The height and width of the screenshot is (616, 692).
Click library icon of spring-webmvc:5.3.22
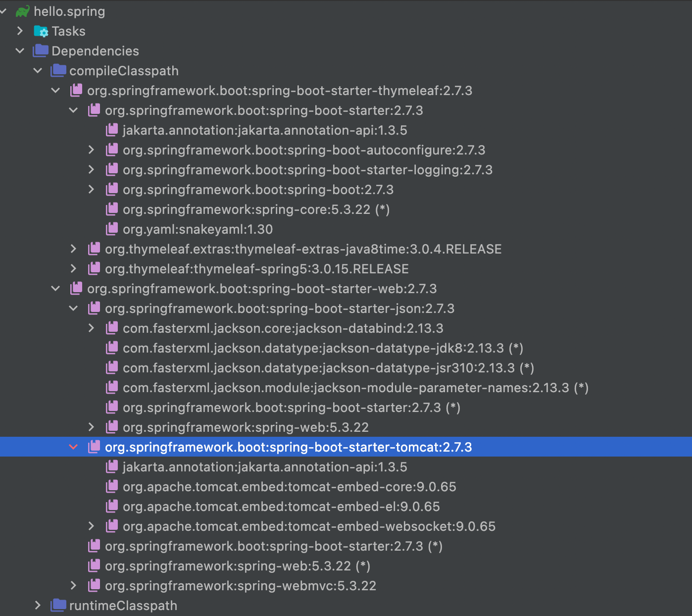click(x=94, y=585)
